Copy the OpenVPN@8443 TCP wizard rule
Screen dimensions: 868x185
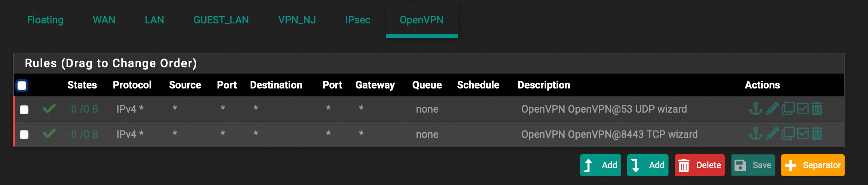[788, 133]
